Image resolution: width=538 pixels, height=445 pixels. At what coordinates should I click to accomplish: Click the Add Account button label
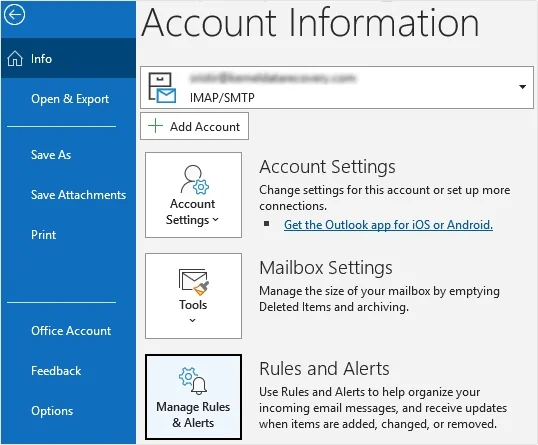tap(205, 127)
